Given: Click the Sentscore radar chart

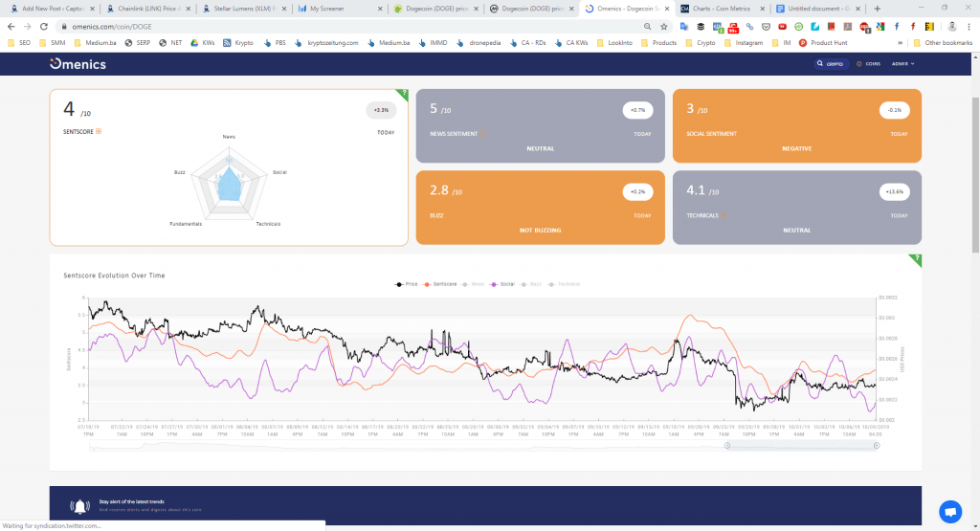Looking at the screenshot, I should click(x=230, y=181).
